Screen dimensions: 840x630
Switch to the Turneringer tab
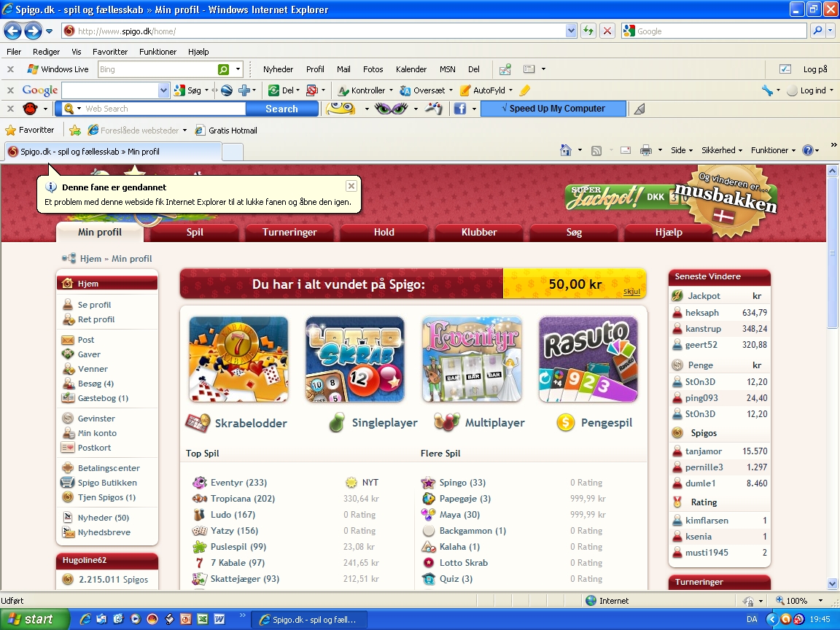pyautogui.click(x=289, y=232)
